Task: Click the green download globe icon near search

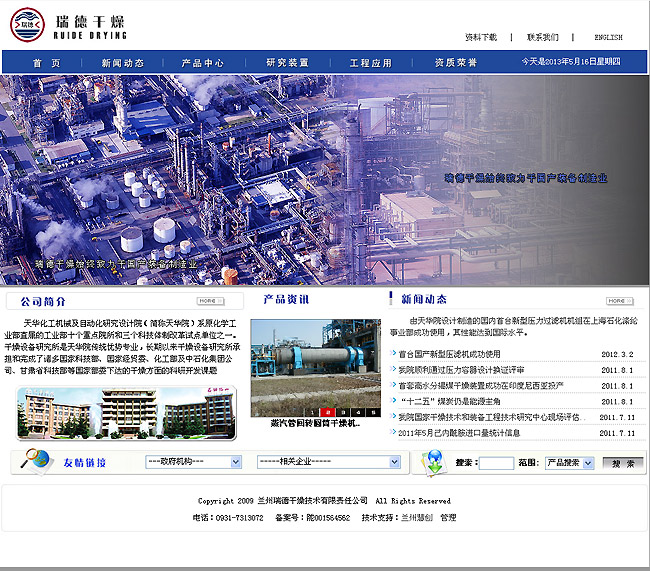Action: point(433,462)
